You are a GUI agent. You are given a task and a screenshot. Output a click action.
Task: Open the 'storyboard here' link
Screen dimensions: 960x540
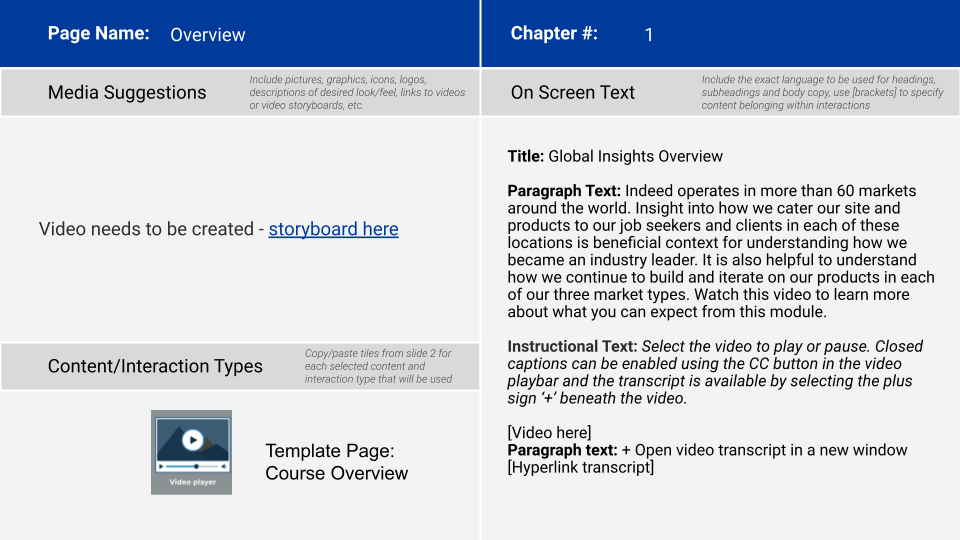pyautogui.click(x=333, y=229)
